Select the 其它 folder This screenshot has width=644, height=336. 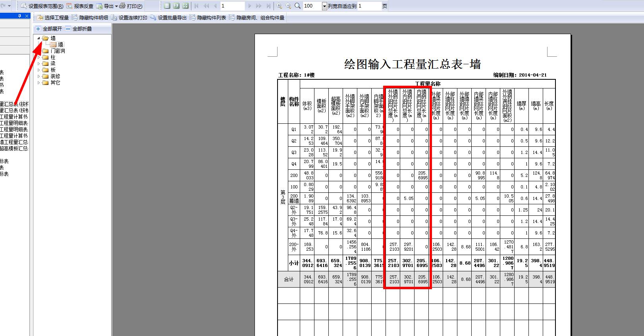52,83
